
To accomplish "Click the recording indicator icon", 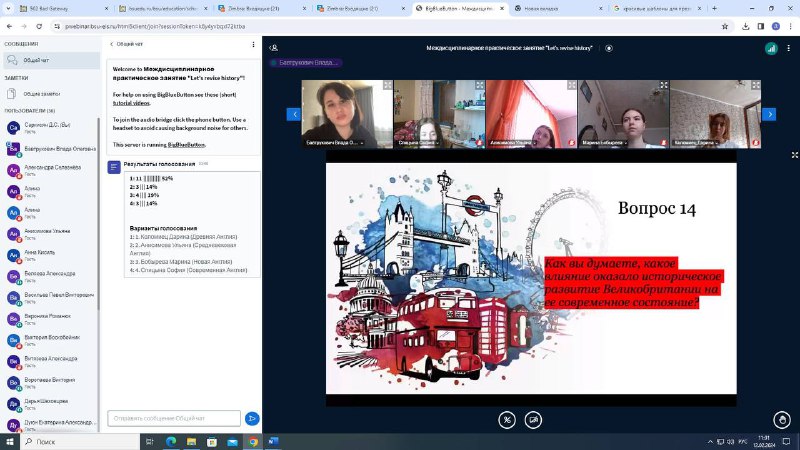I will coord(609,48).
